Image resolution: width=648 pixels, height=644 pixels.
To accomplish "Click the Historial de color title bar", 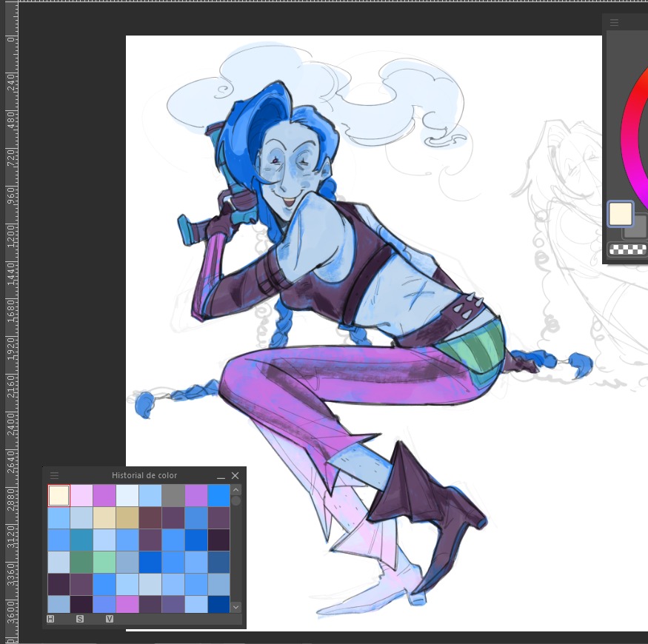I will (144, 475).
